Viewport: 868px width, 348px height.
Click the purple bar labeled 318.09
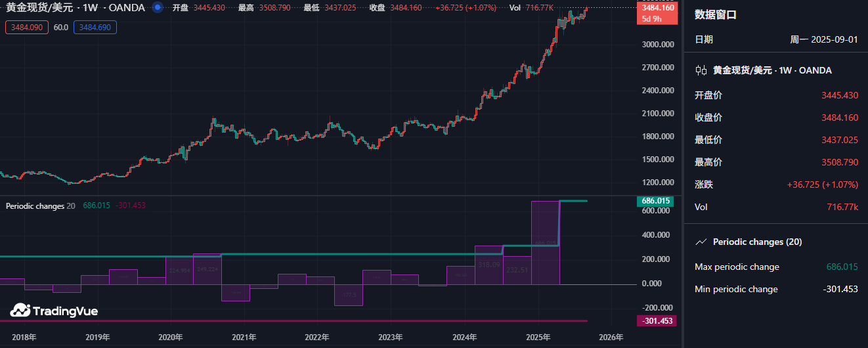pyautogui.click(x=488, y=265)
